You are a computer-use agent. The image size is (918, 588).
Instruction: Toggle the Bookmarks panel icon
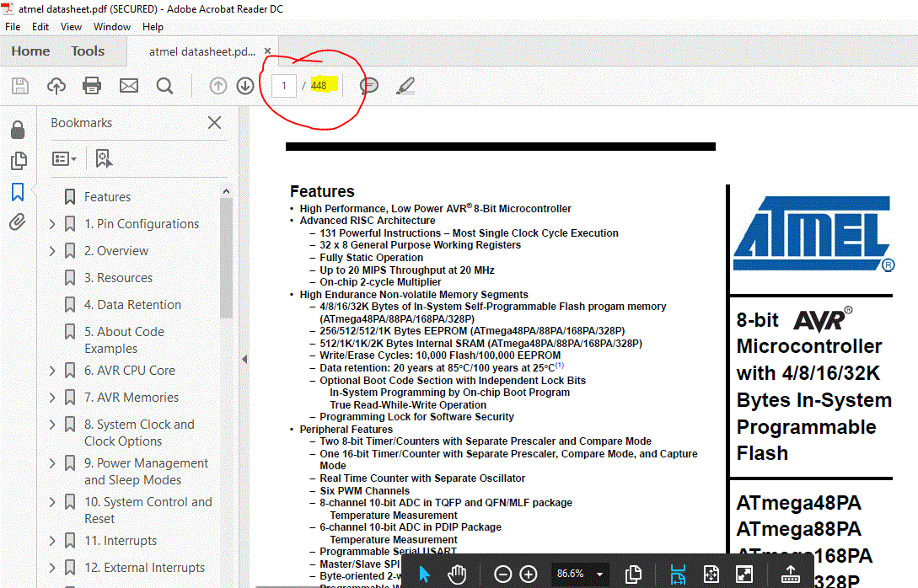click(18, 192)
